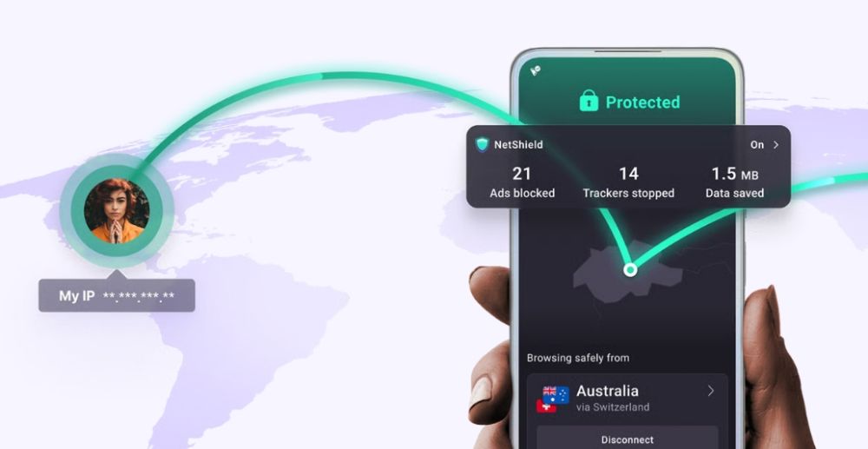Click the NetShield shield icon
The height and width of the screenshot is (449, 868).
(483, 144)
